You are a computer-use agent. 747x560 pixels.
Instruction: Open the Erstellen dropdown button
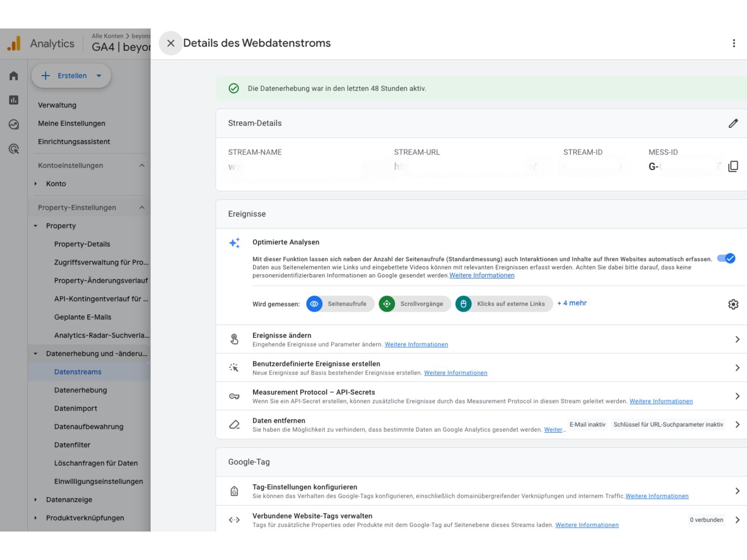(71, 76)
